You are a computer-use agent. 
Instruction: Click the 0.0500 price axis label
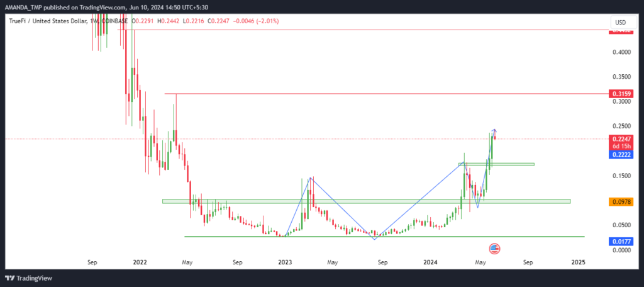[x=621, y=225]
